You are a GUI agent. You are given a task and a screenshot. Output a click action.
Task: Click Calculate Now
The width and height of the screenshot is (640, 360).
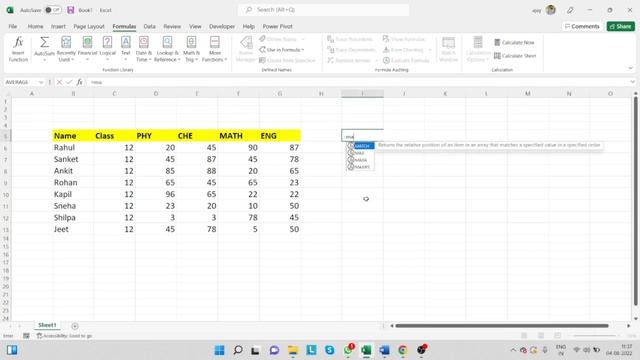514,42
